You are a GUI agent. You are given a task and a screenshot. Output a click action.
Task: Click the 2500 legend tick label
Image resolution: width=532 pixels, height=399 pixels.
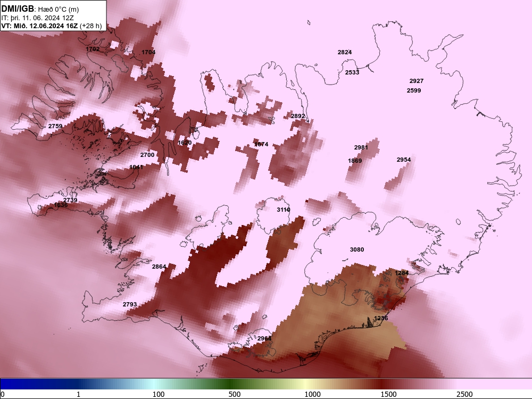[x=464, y=394]
